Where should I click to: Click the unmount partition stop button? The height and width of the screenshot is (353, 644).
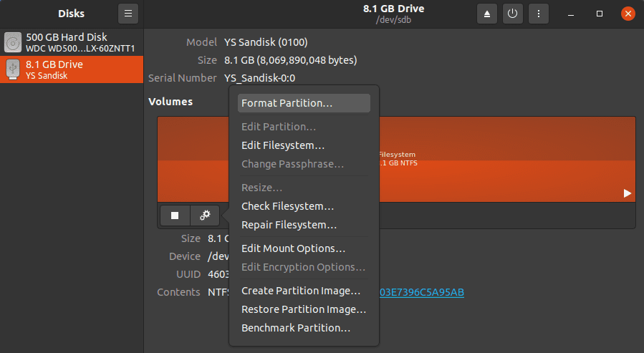coord(175,216)
